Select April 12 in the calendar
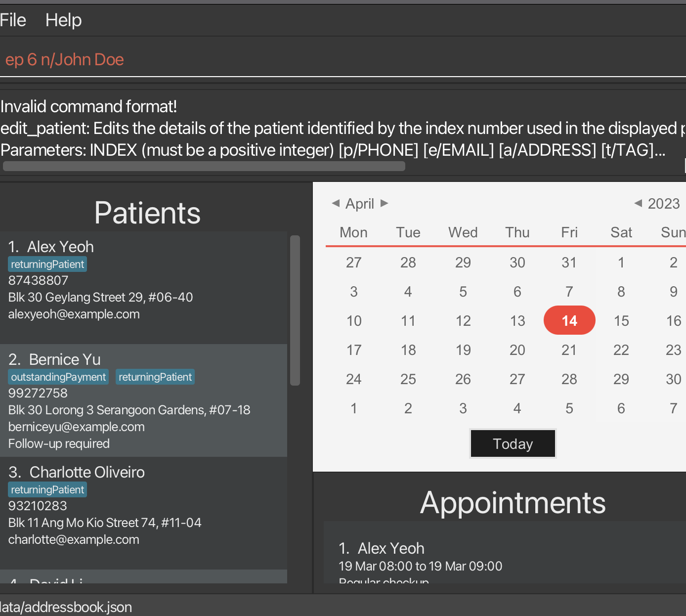The height and width of the screenshot is (616, 686). tap(463, 320)
